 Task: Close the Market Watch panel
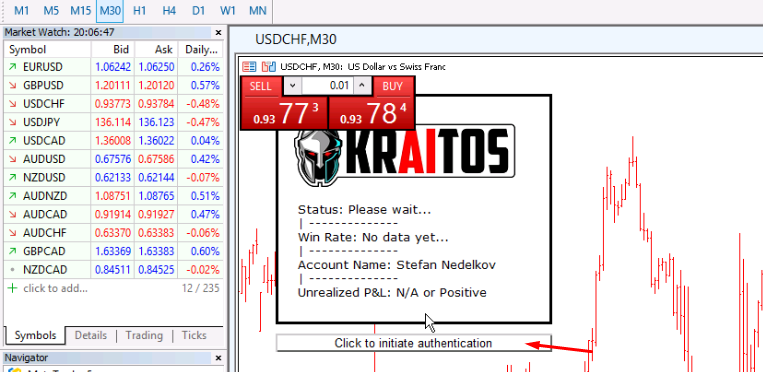tap(218, 33)
